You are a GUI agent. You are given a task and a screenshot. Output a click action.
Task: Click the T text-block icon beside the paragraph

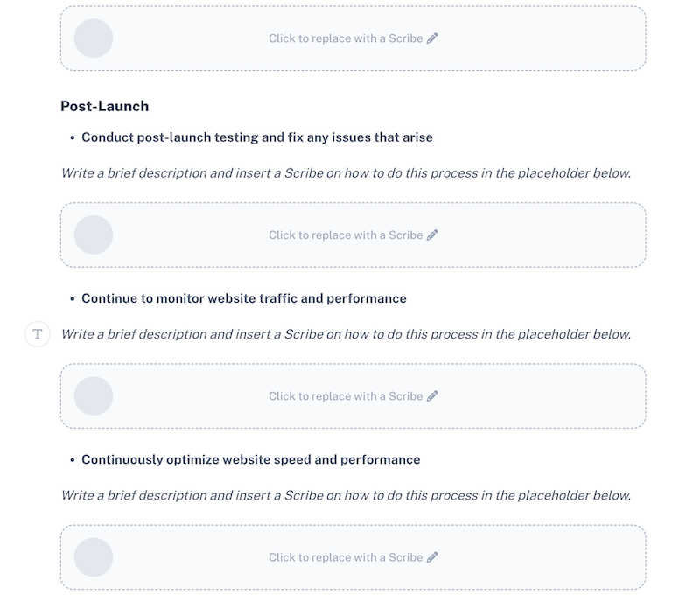(x=38, y=334)
